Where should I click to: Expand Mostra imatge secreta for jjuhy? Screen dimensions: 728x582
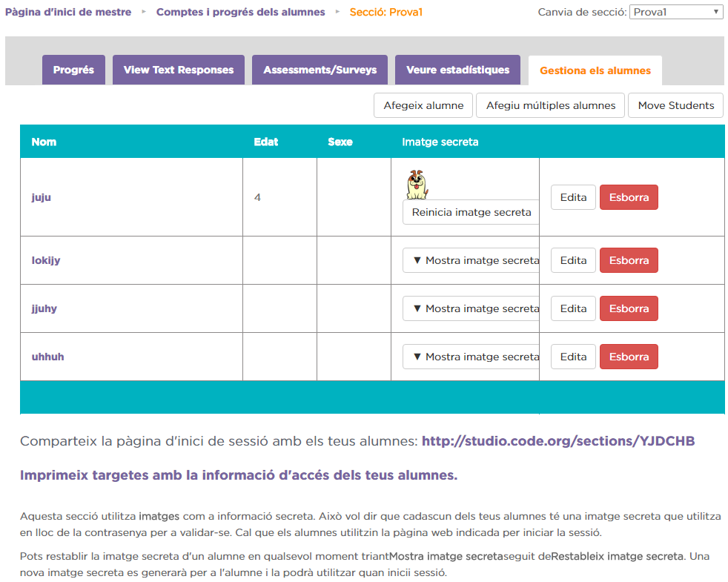point(471,308)
